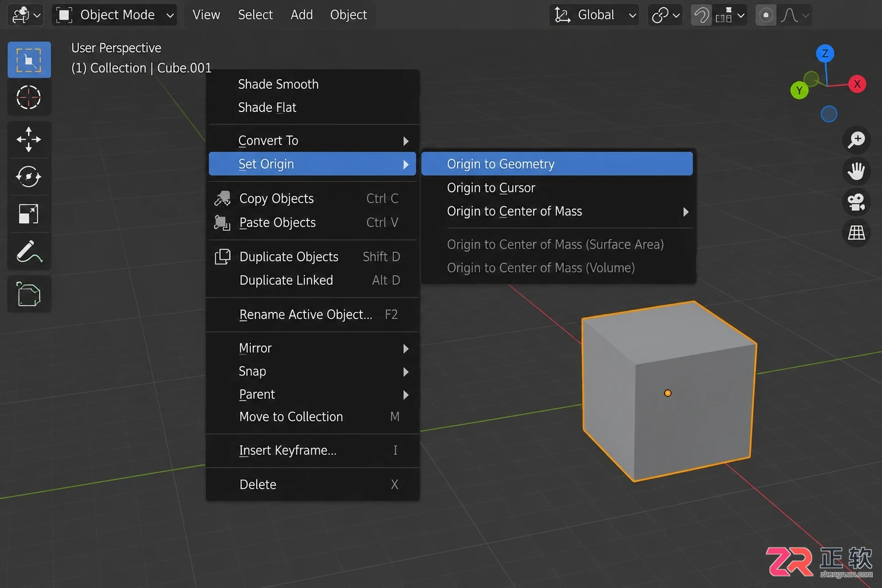Choose Paste Objects

coord(312,222)
